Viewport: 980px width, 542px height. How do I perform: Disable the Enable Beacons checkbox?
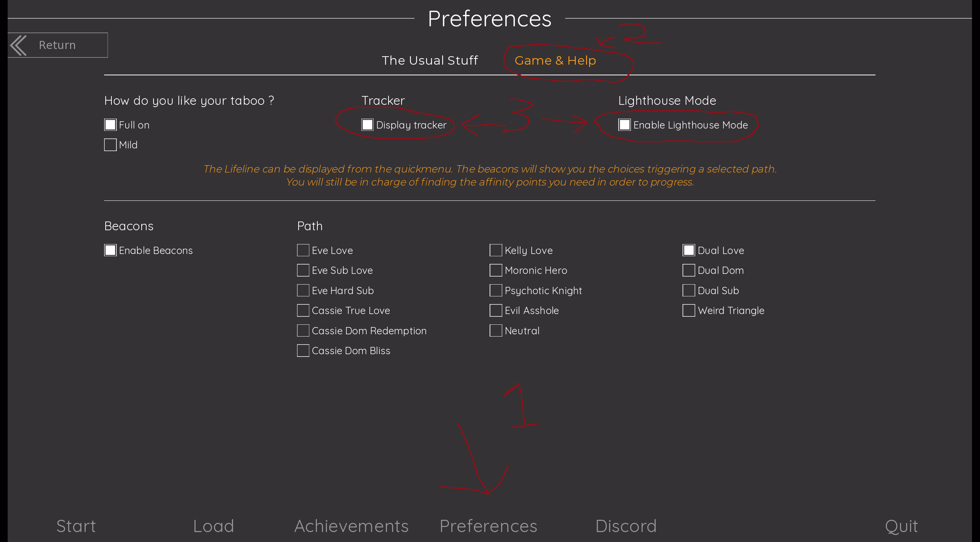110,250
